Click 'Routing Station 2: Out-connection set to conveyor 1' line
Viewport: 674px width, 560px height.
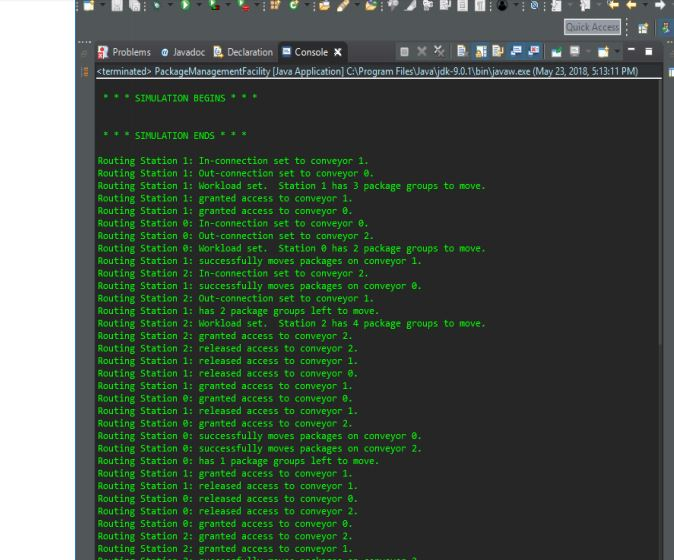(x=236, y=298)
